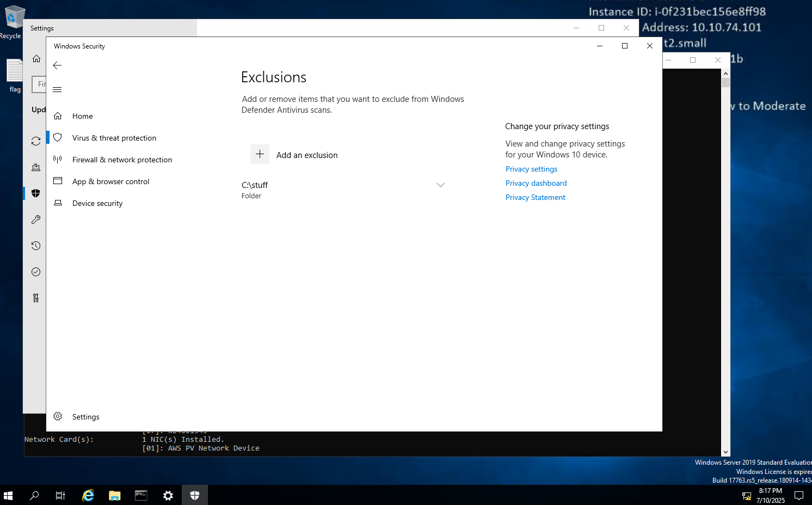
Task: Click Settings window home icon
Action: tap(36, 58)
